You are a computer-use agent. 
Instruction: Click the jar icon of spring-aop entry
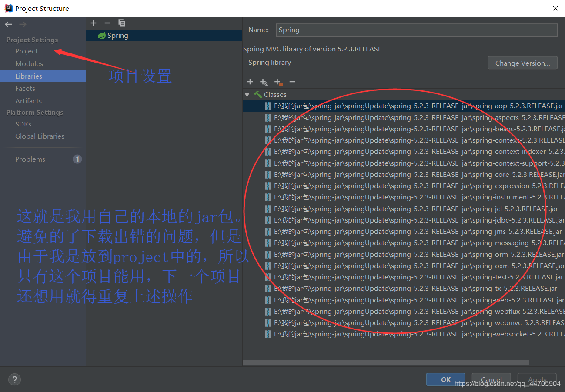click(x=268, y=106)
